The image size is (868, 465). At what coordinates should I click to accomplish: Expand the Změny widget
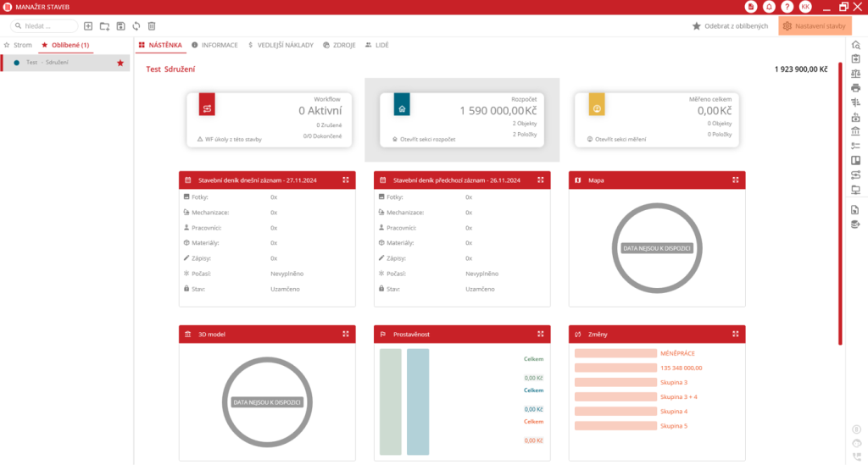735,335
